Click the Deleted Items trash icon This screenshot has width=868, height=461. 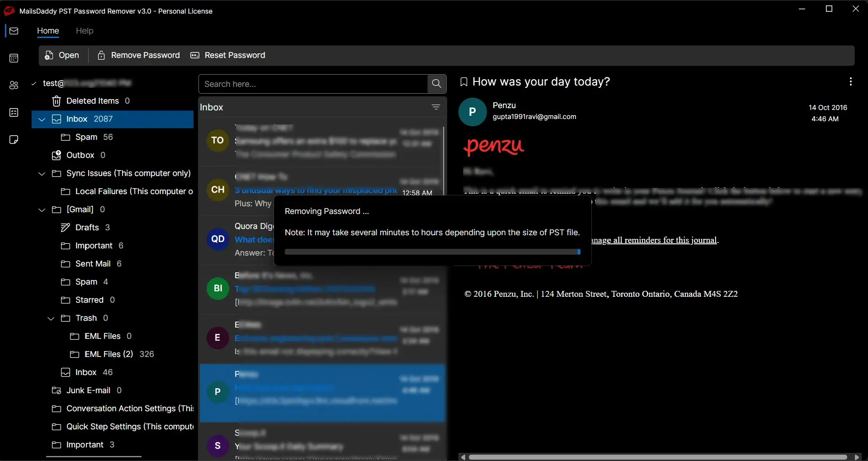tap(56, 101)
